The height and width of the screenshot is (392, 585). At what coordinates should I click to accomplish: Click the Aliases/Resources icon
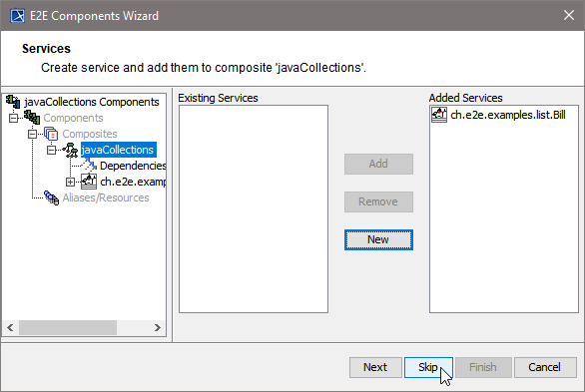click(x=51, y=197)
